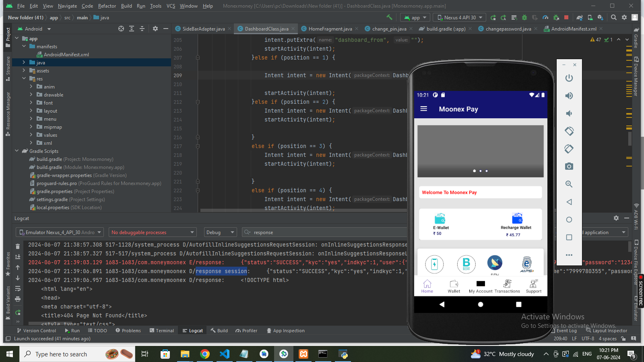The image size is (644, 362).
Task: Switch to build.gradle (:app) tab
Action: pos(446,29)
